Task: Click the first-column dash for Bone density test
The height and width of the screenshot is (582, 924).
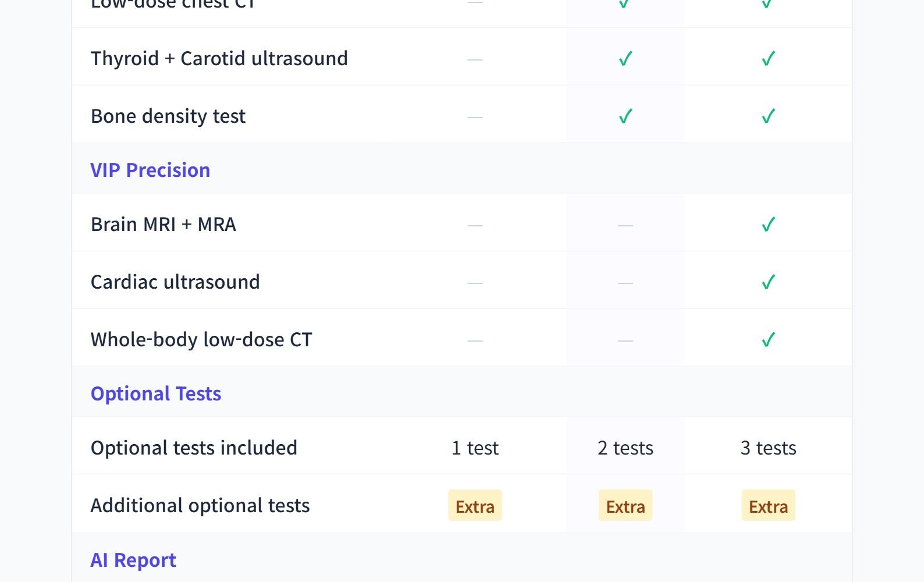Action: (x=475, y=118)
